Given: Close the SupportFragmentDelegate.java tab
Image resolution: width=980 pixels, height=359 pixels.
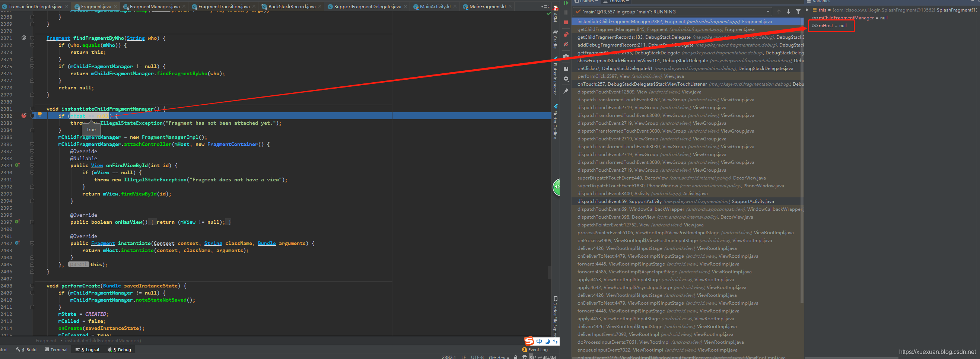Looking at the screenshot, I should (x=405, y=6).
